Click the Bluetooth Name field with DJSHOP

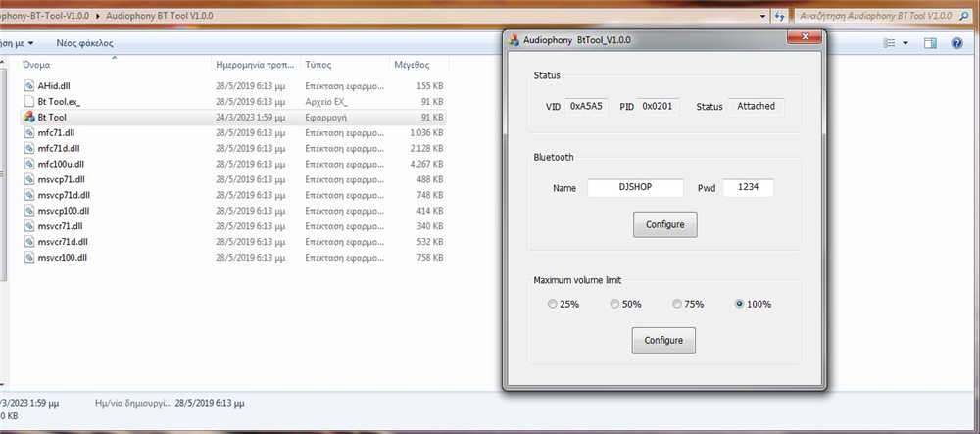635,187
